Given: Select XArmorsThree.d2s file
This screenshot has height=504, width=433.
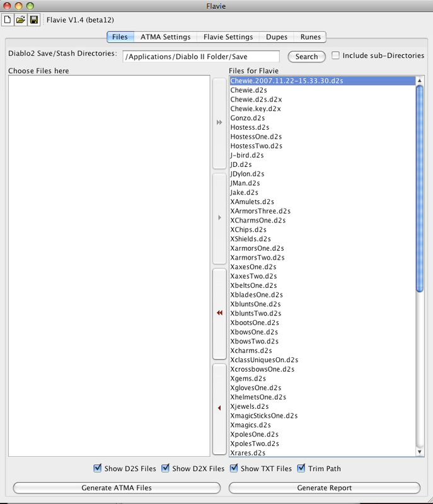Looking at the screenshot, I should coord(323,212).
